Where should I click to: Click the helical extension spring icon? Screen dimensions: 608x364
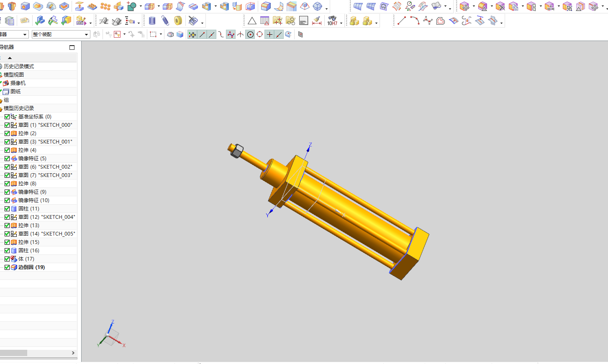tap(165, 21)
